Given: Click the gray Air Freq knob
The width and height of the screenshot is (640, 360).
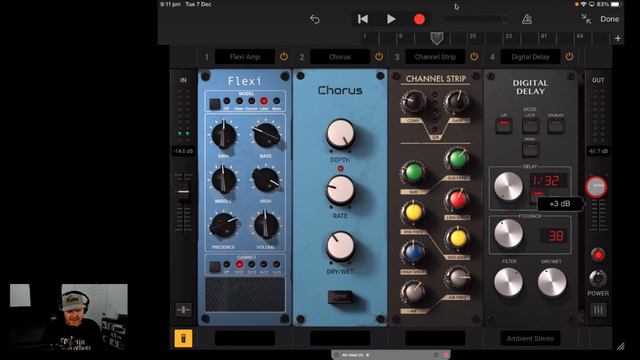Looking at the screenshot, I should 457,278.
